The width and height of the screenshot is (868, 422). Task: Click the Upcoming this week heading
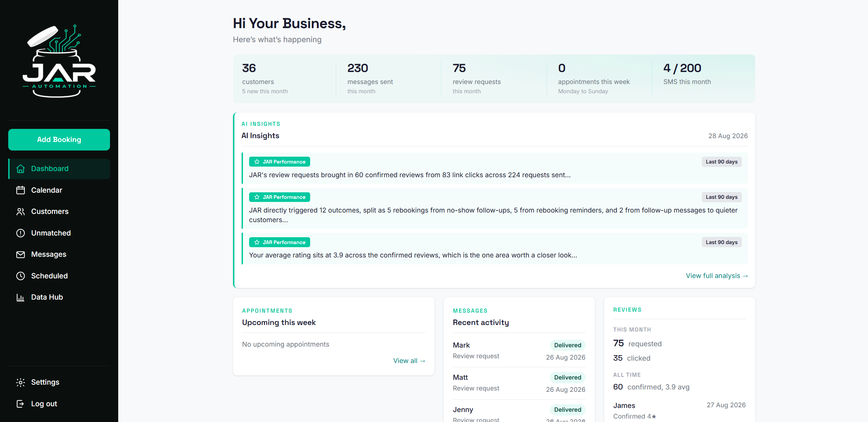click(x=279, y=323)
